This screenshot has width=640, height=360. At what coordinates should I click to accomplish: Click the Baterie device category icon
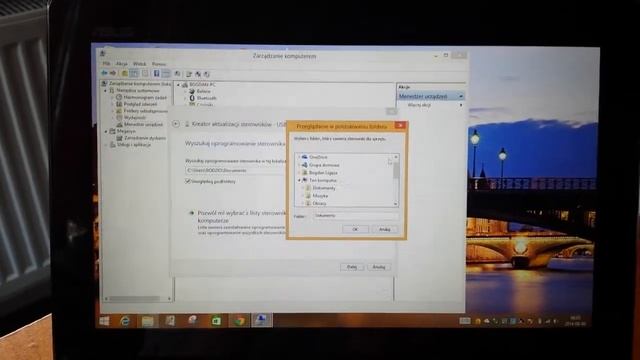click(192, 91)
